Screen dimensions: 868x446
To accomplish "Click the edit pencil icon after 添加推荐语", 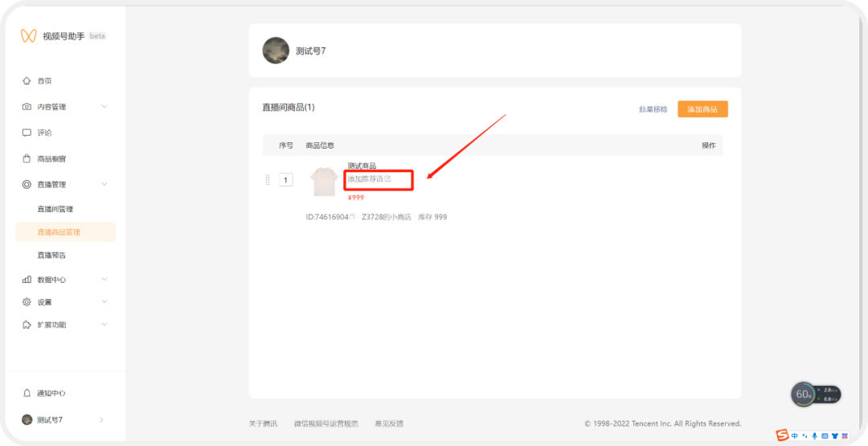I will (387, 178).
